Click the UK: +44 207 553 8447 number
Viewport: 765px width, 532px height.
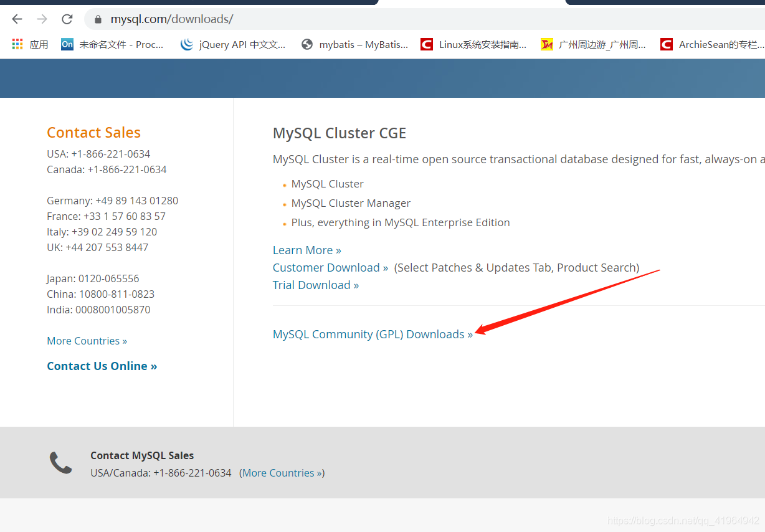pos(97,247)
